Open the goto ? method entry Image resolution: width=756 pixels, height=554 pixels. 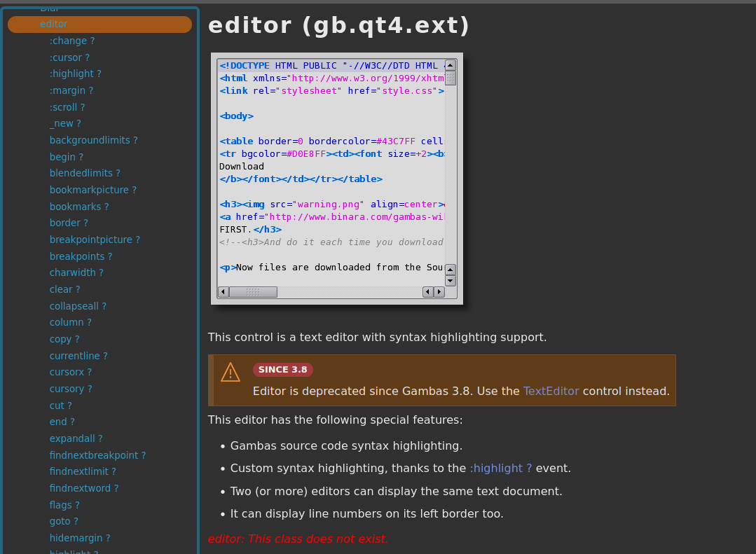point(64,521)
